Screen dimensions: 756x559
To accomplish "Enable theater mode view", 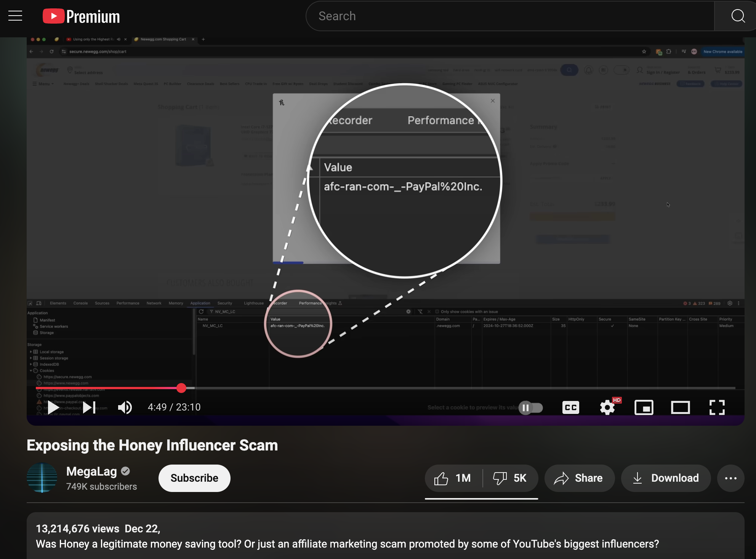I will tap(680, 407).
